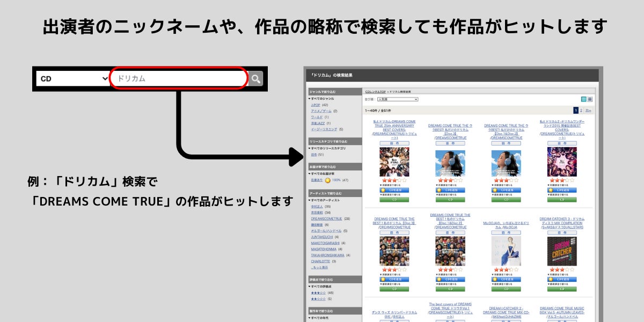Collapse the すべてのジャンル filter group
This screenshot has height=322, width=644.
321,99
